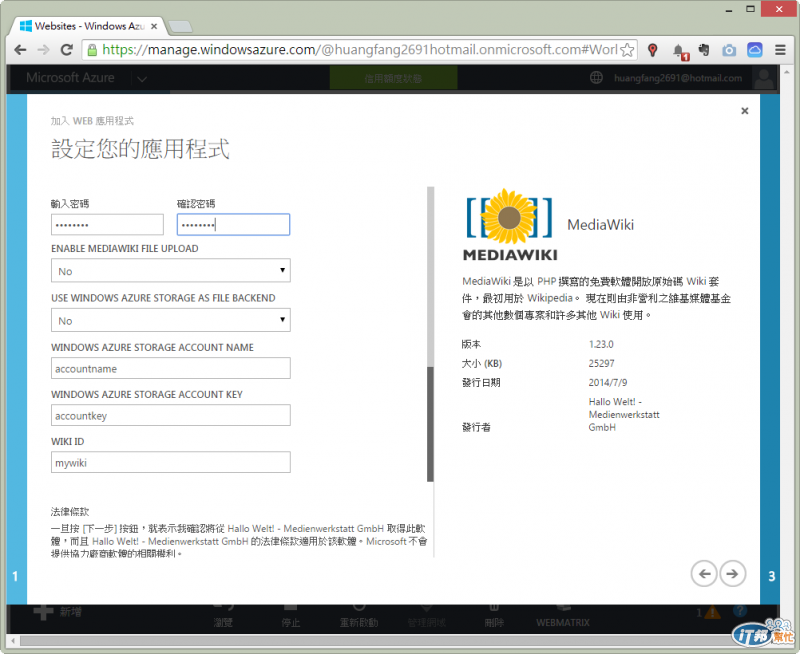Click the 停止 stop command

pos(290,616)
